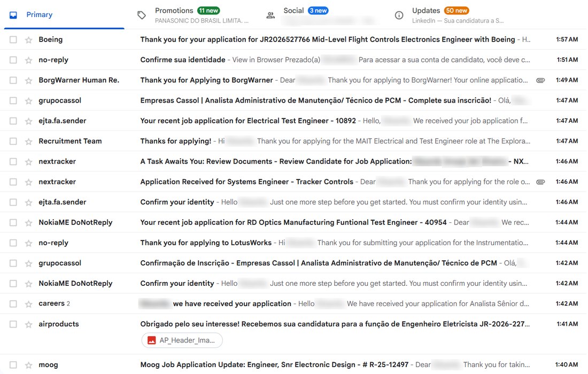The width and height of the screenshot is (588, 374).
Task: Select the careers email checkbox
Action: point(13,303)
